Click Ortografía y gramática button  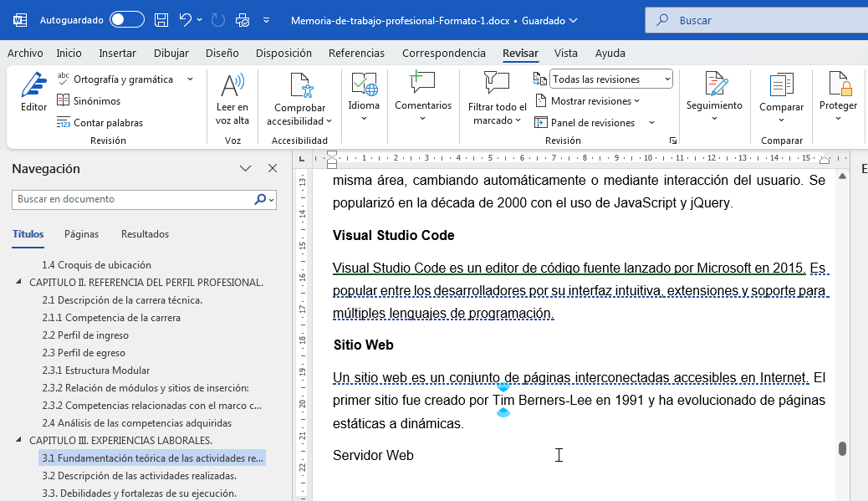pos(122,79)
